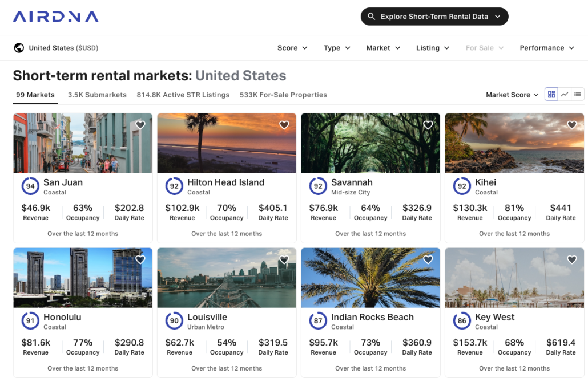
Task: Click Indian Rocks Beach score ring 87
Action: pyautogui.click(x=318, y=320)
